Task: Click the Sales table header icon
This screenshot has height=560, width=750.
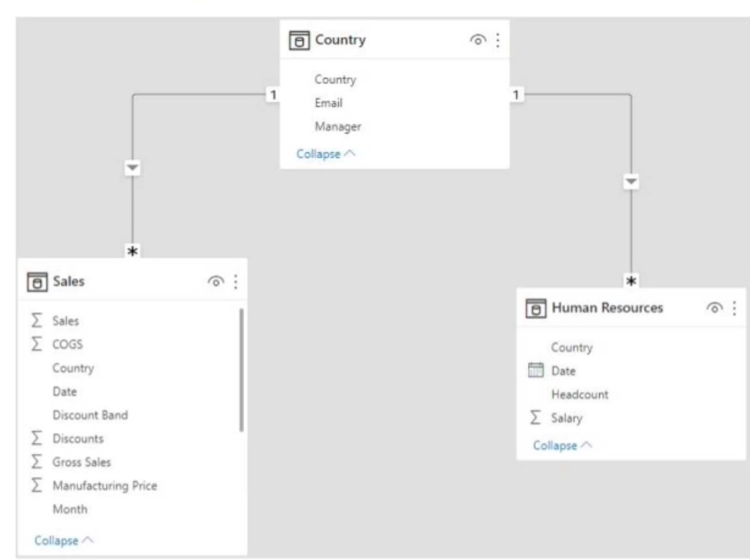Action: [x=36, y=282]
